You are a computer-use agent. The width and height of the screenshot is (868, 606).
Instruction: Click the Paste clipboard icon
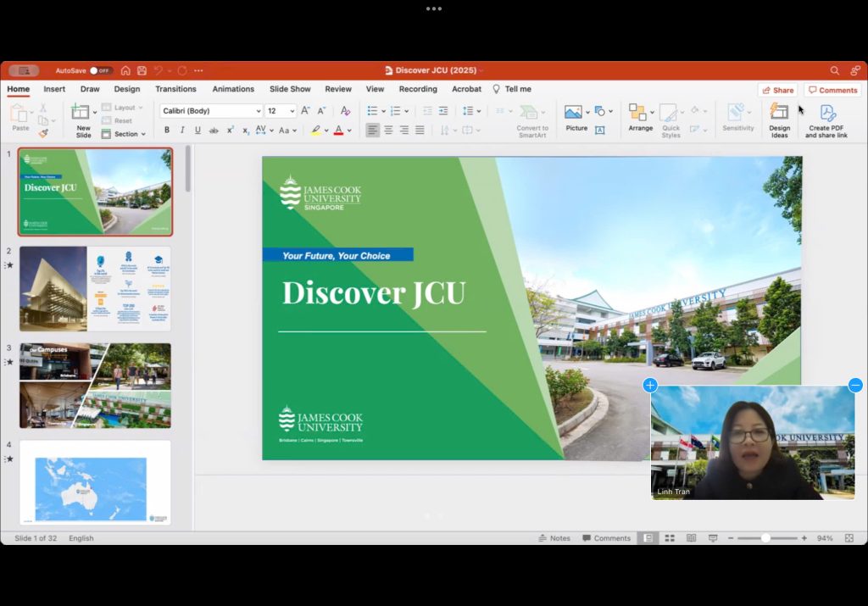19,114
